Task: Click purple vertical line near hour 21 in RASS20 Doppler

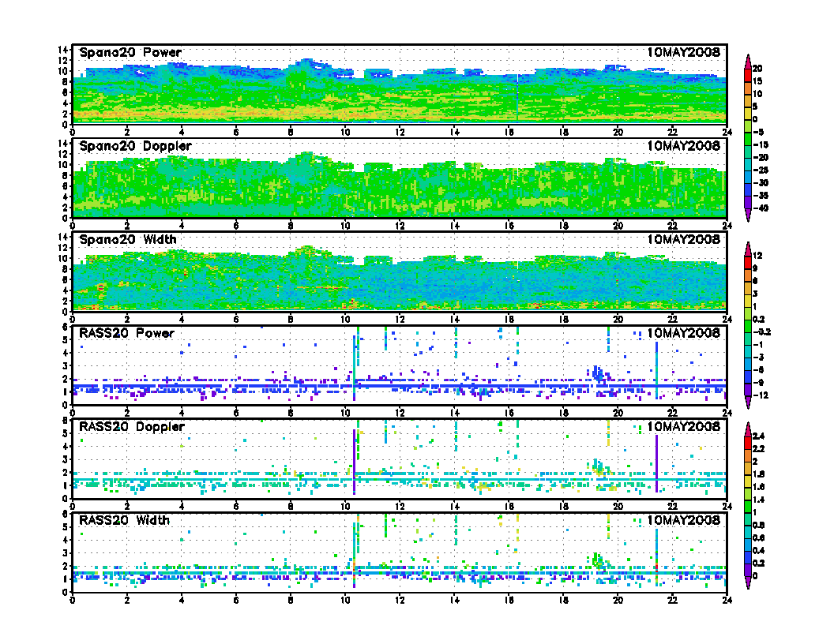Action: 657,464
